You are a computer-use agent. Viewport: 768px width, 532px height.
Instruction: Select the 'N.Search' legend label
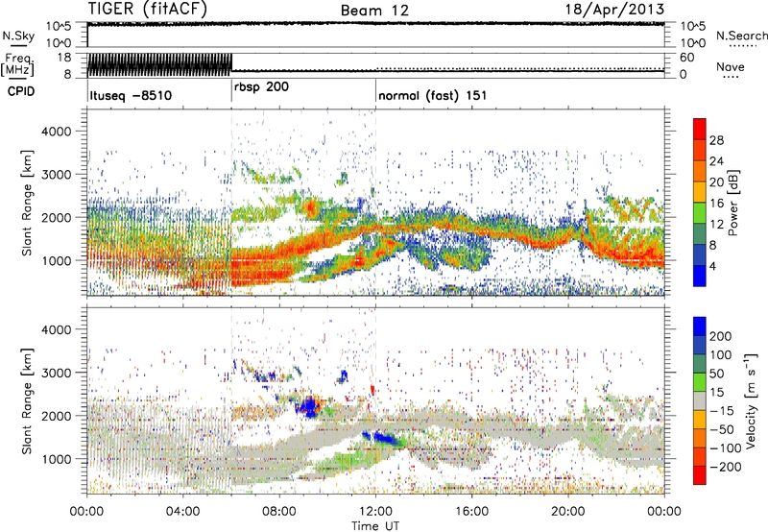(742, 36)
